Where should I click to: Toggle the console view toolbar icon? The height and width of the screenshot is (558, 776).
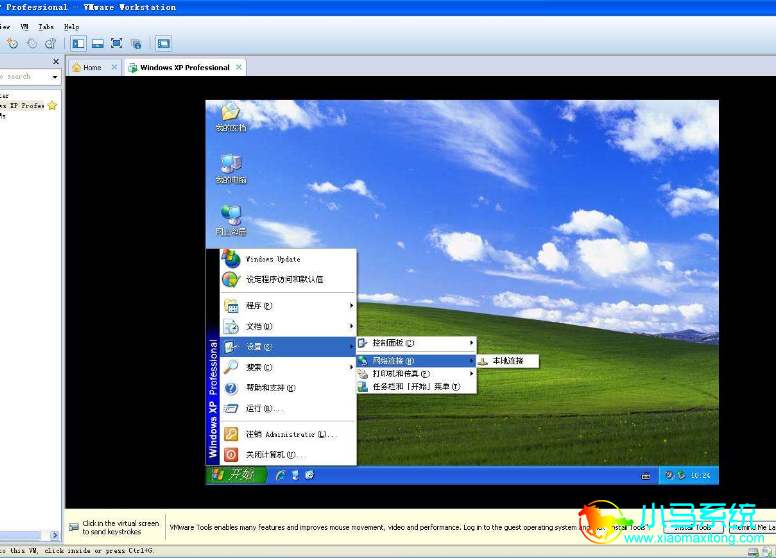[x=163, y=44]
